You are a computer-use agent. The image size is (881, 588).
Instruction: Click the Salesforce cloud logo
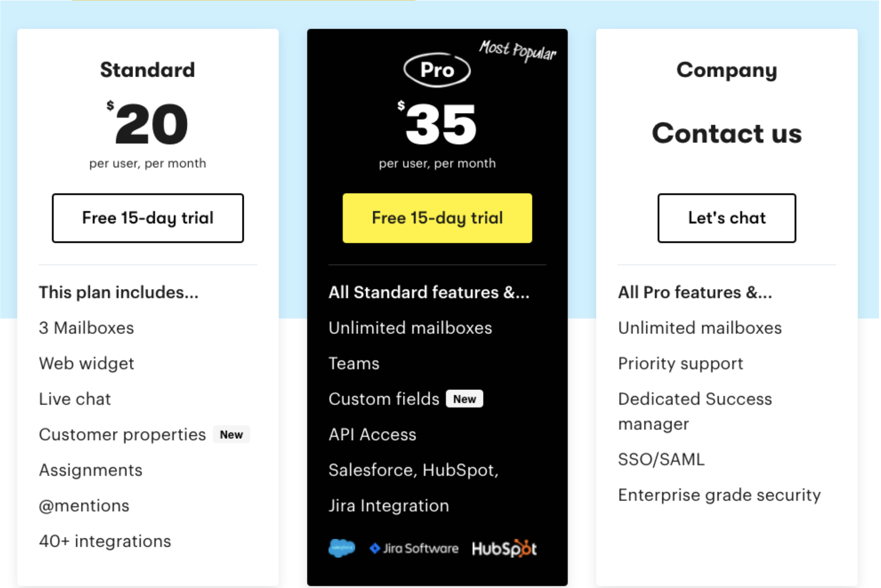(x=342, y=548)
